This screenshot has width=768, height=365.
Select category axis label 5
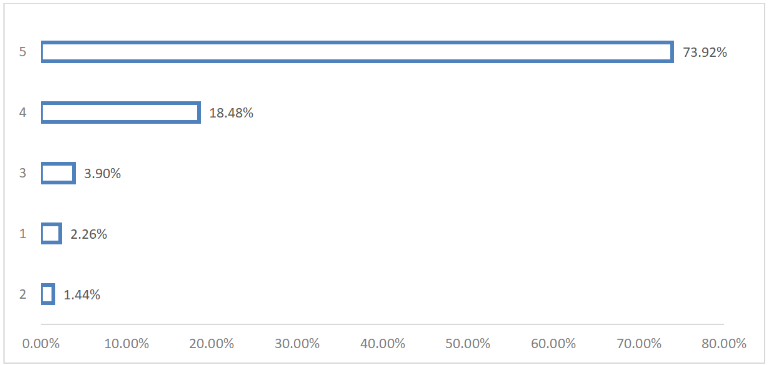click(23, 52)
